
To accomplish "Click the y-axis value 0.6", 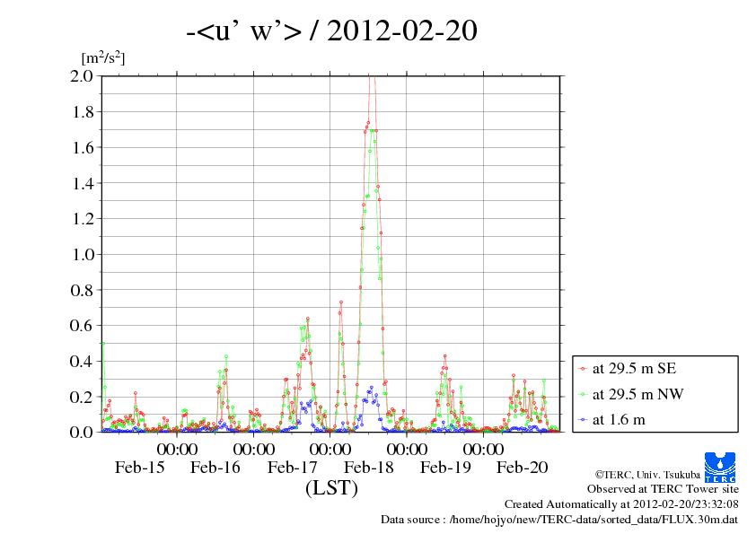I will click(x=82, y=325).
